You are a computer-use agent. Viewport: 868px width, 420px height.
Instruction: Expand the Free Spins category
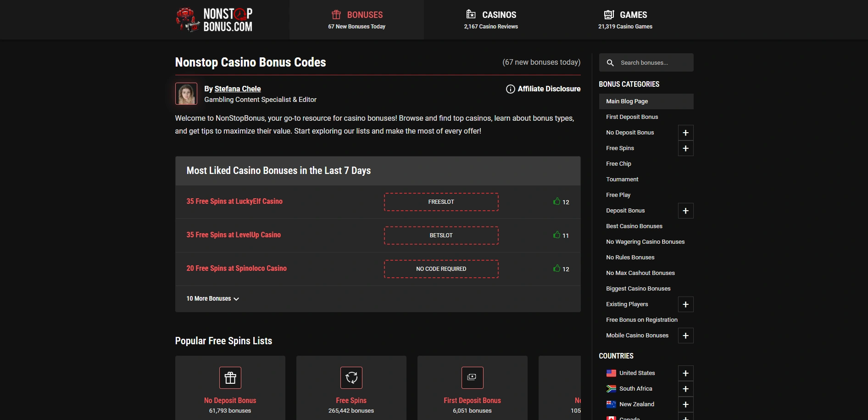685,148
